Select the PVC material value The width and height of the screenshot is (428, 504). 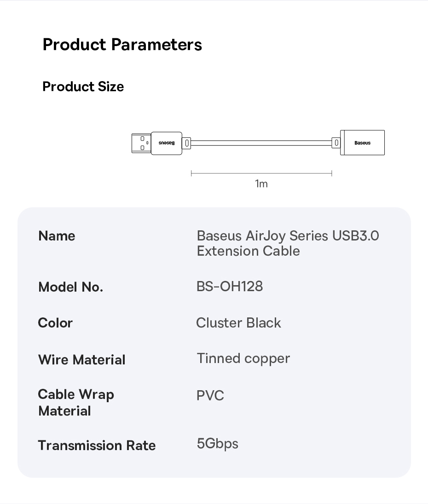click(x=210, y=396)
